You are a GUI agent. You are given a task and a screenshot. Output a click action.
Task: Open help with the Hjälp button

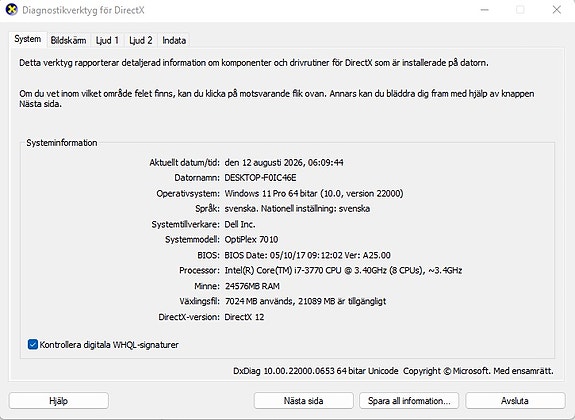pyautogui.click(x=59, y=401)
